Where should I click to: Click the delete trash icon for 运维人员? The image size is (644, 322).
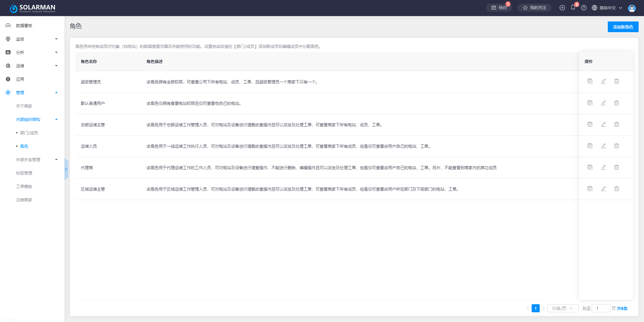(x=616, y=146)
